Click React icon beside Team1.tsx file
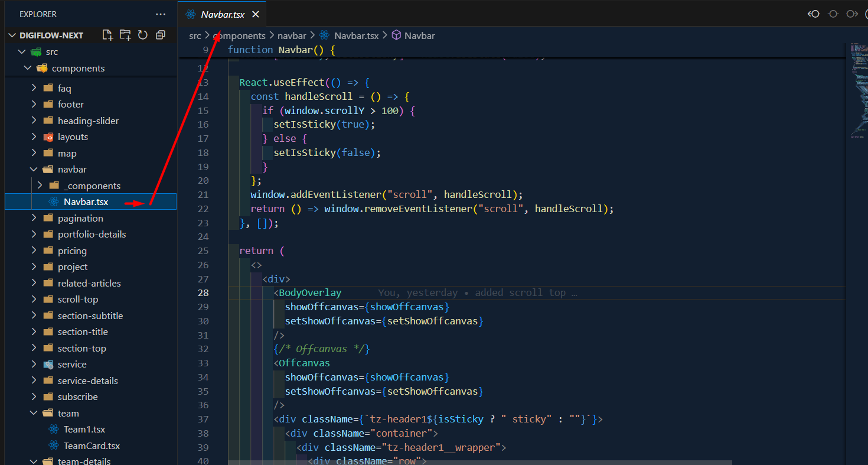 54,430
